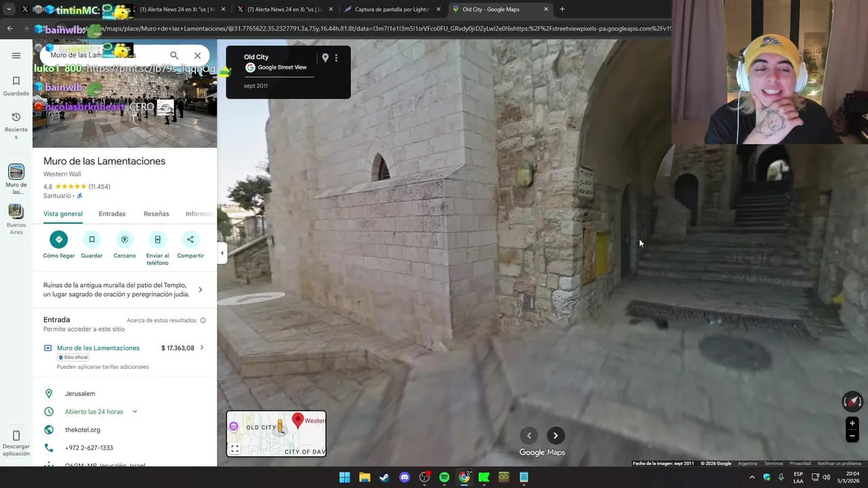868x488 pixels.
Task: Open the Windows Start menu
Action: click(x=344, y=477)
